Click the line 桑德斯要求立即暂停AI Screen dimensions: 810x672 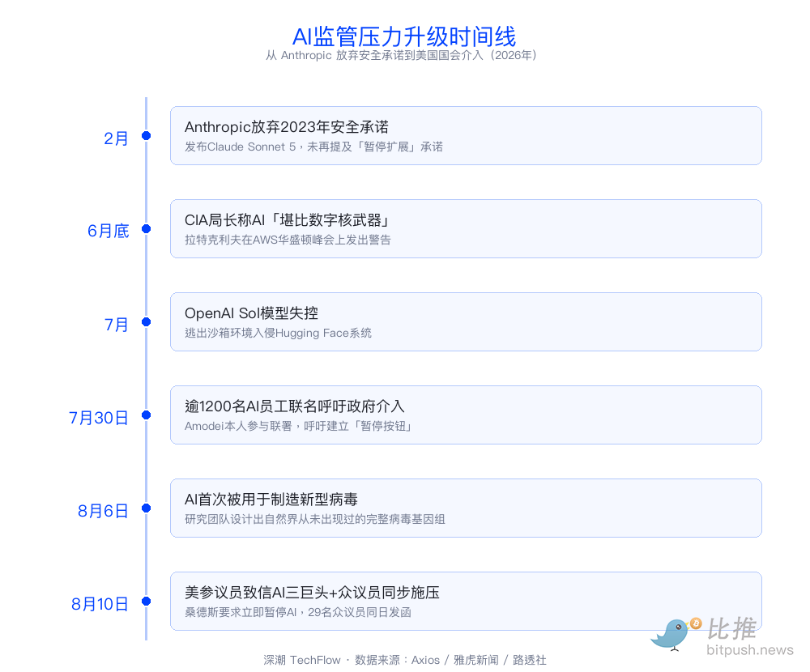[x=298, y=612]
